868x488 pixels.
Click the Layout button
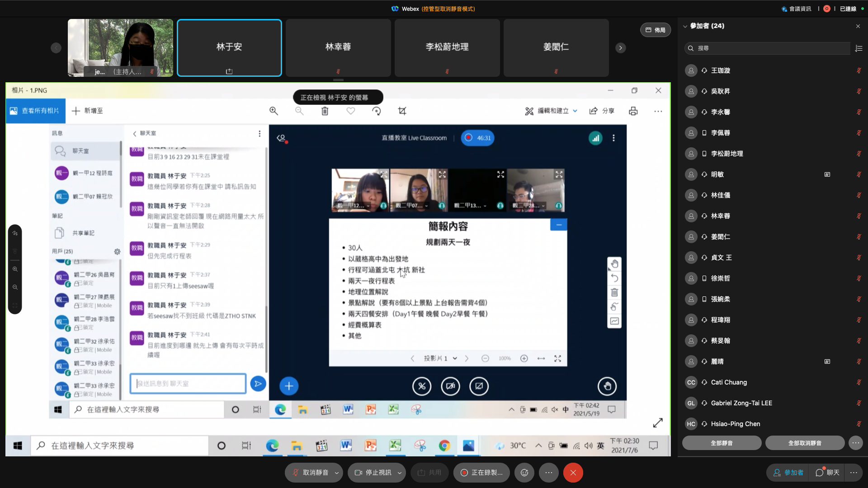pos(655,30)
